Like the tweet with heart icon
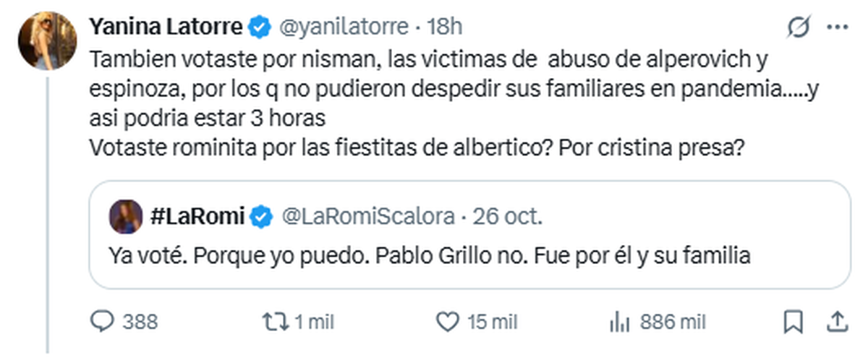This screenshot has width=868, height=360. [x=450, y=321]
